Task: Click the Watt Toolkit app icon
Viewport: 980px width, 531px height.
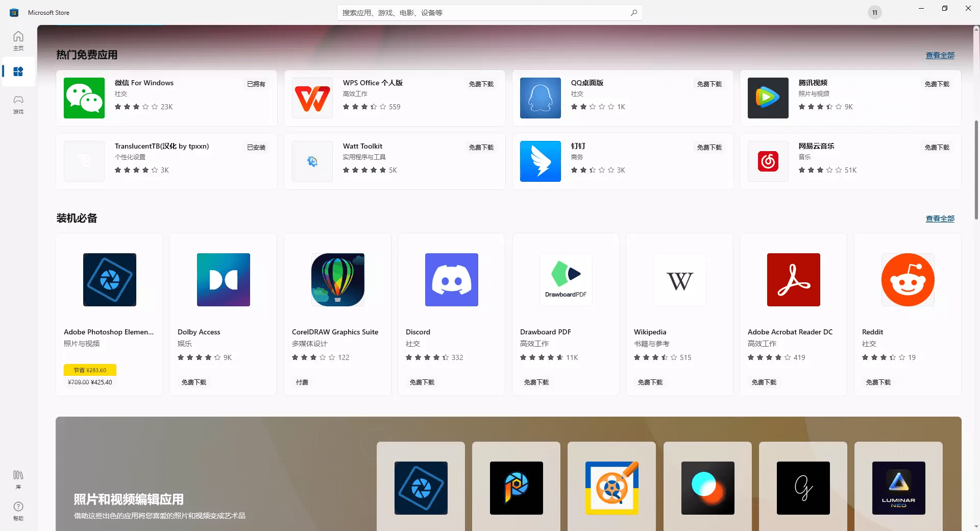Action: click(x=312, y=161)
